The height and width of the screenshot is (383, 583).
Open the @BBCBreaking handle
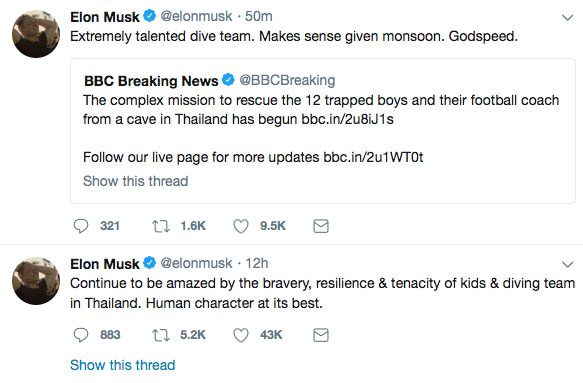pyautogui.click(x=287, y=80)
